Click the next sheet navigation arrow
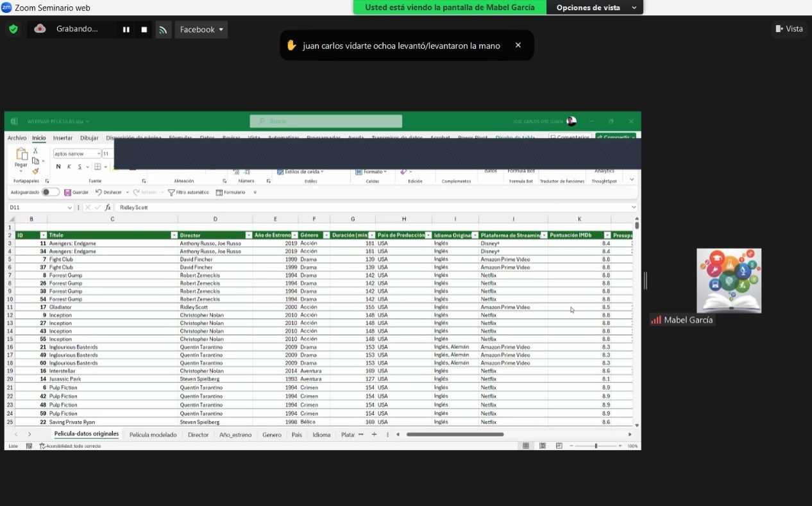This screenshot has width=812, height=506. [x=30, y=435]
